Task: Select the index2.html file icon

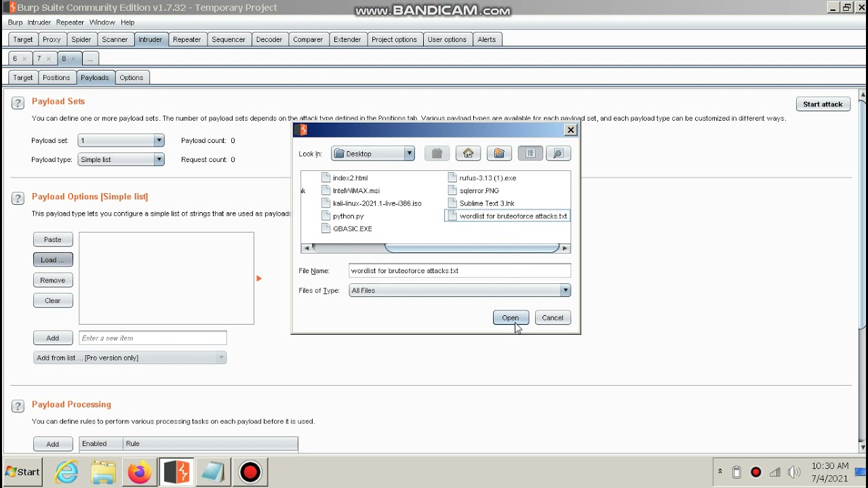Action: 326,178
